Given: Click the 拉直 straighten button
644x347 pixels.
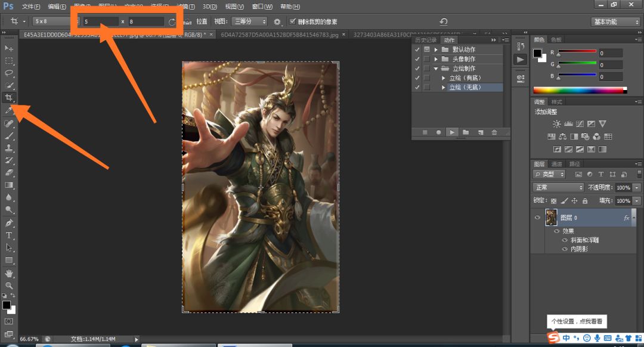Looking at the screenshot, I should pos(202,21).
